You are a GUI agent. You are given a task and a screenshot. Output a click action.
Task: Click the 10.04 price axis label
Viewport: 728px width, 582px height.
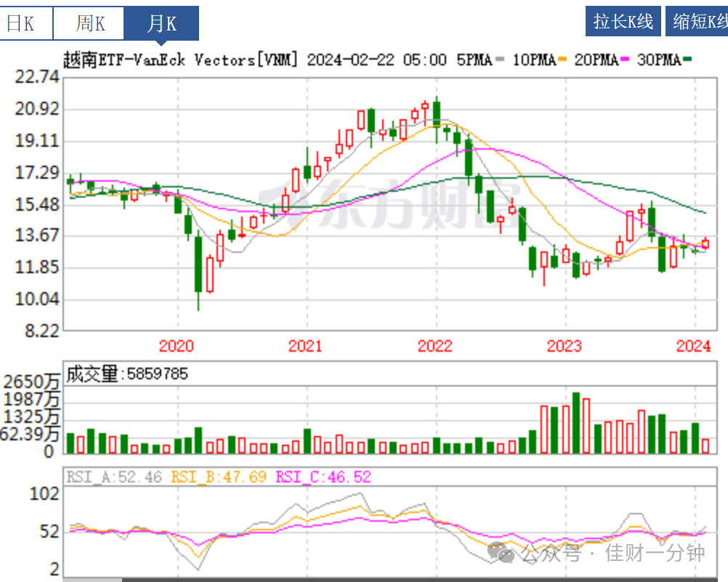tap(37, 299)
